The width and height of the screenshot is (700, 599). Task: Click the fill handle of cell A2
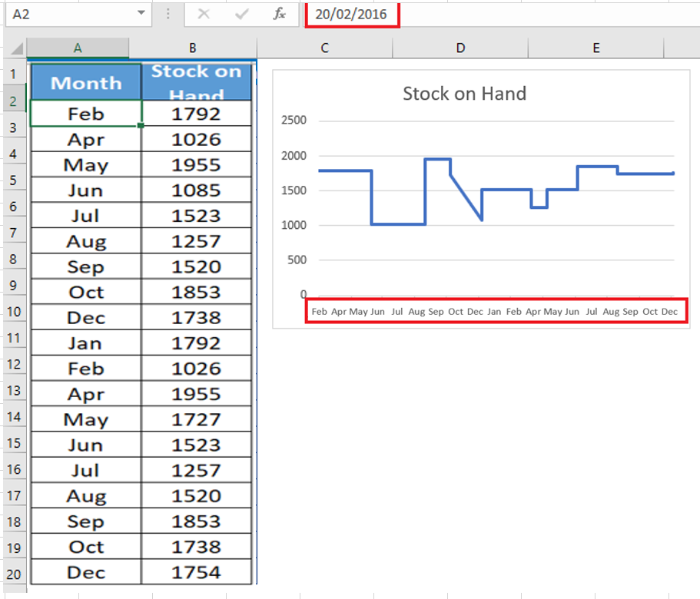click(141, 126)
